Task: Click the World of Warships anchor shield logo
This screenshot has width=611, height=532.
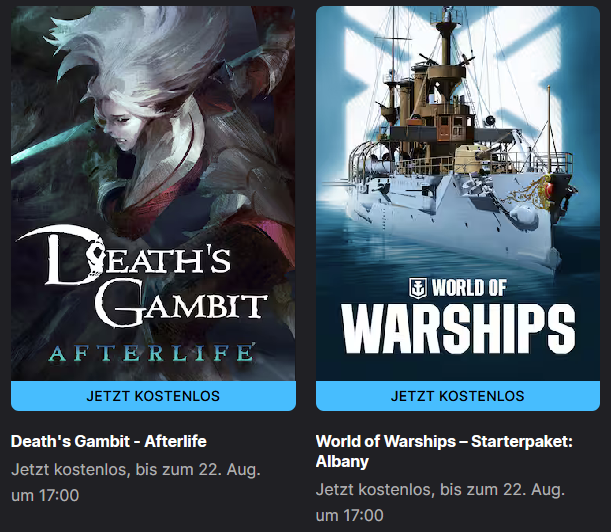Action: [418, 288]
